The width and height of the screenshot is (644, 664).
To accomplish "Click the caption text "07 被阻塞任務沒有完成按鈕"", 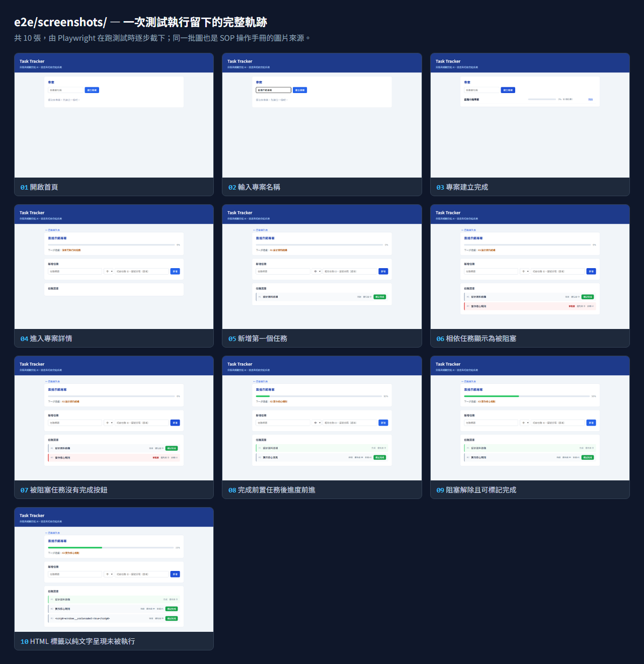I will pos(64,490).
